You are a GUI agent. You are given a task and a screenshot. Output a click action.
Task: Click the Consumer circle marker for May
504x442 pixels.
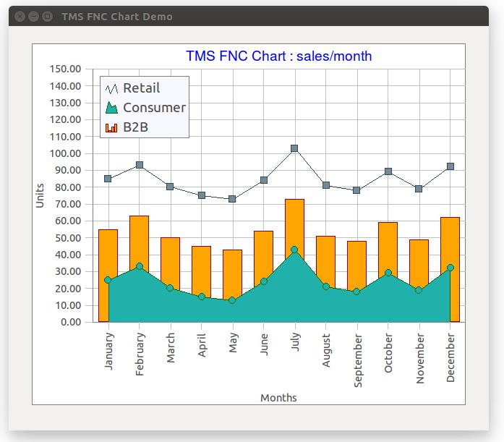232,300
